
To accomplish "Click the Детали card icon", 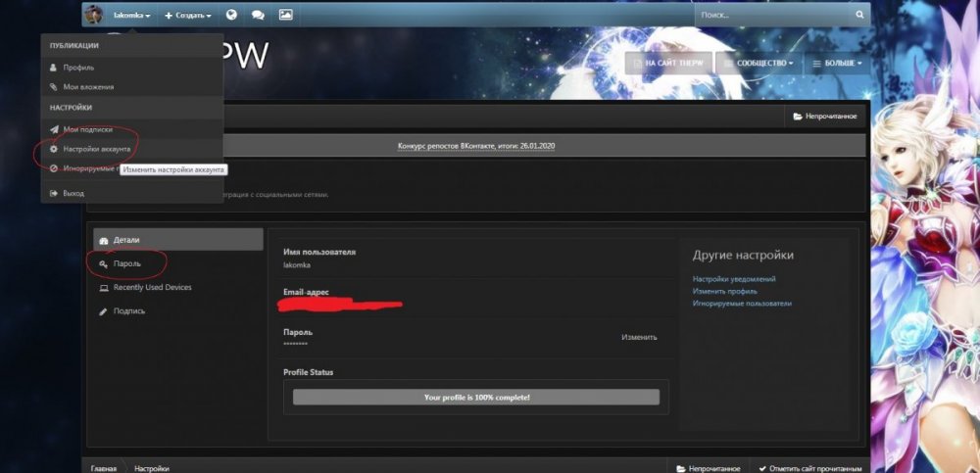I will tap(103, 240).
